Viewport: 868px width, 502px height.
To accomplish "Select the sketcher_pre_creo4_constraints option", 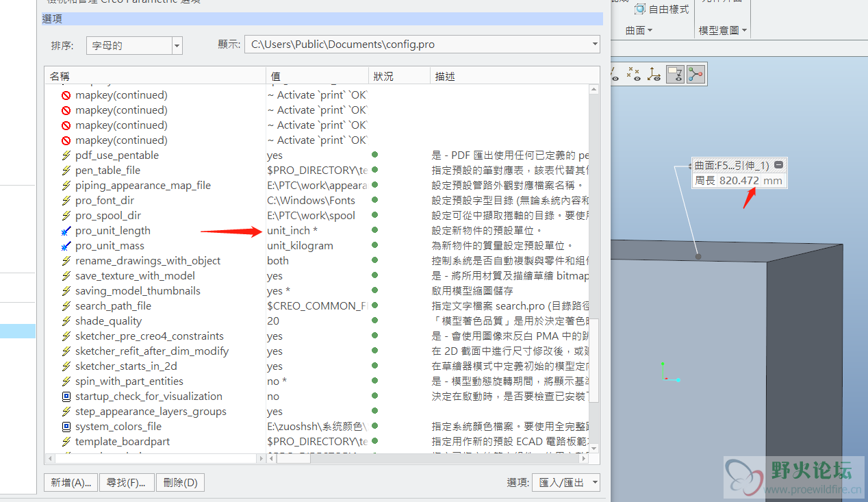I will click(149, 336).
